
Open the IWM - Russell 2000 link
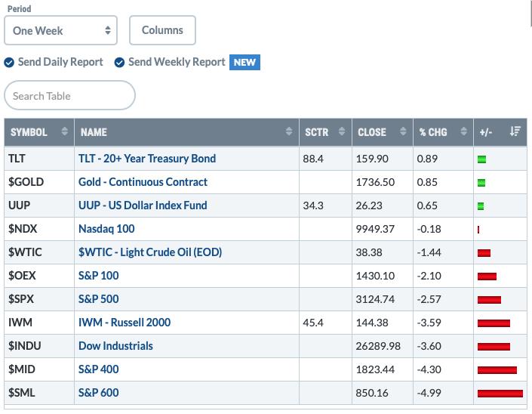click(x=125, y=323)
